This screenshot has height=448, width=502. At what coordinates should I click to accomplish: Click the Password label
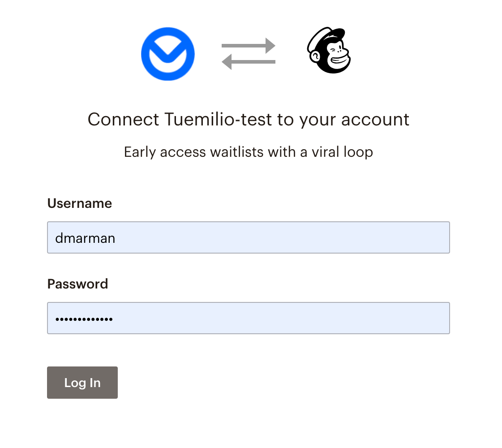[77, 284]
